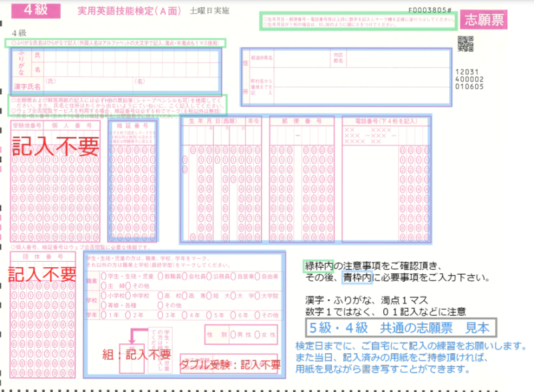Viewport: 534px width, 392px height.
Task: Mark the 学生・生徒・児童 occupation bubble
Action: pos(103,276)
